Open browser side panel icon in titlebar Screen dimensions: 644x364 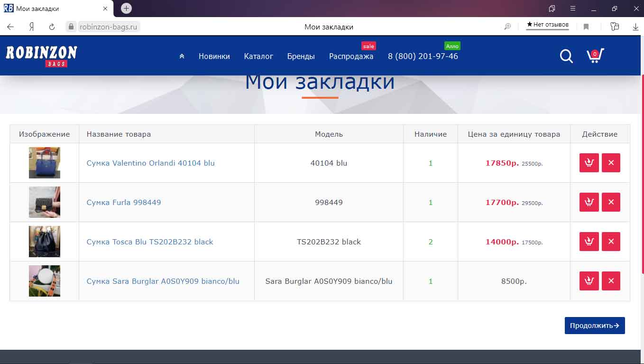(552, 9)
